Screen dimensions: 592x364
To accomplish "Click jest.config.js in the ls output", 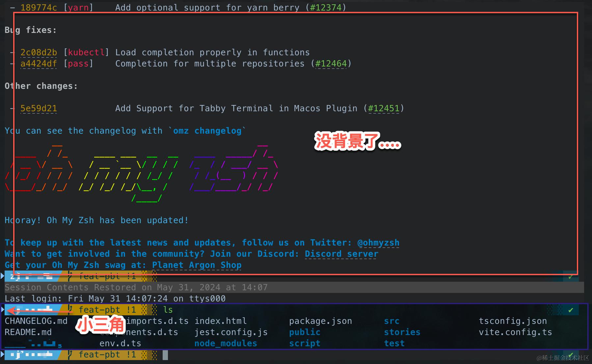I will click(x=231, y=332).
